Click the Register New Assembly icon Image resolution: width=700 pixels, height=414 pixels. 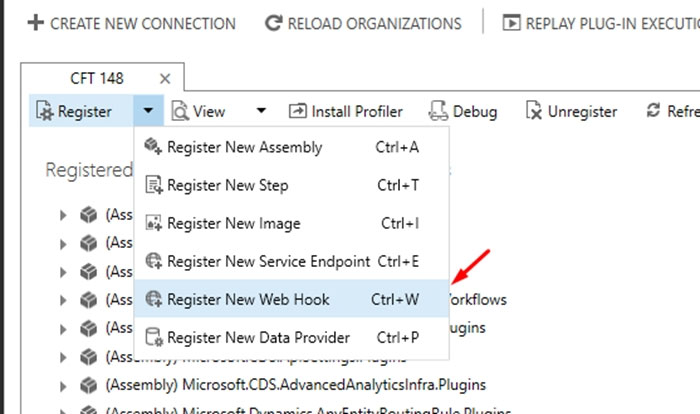point(153,146)
